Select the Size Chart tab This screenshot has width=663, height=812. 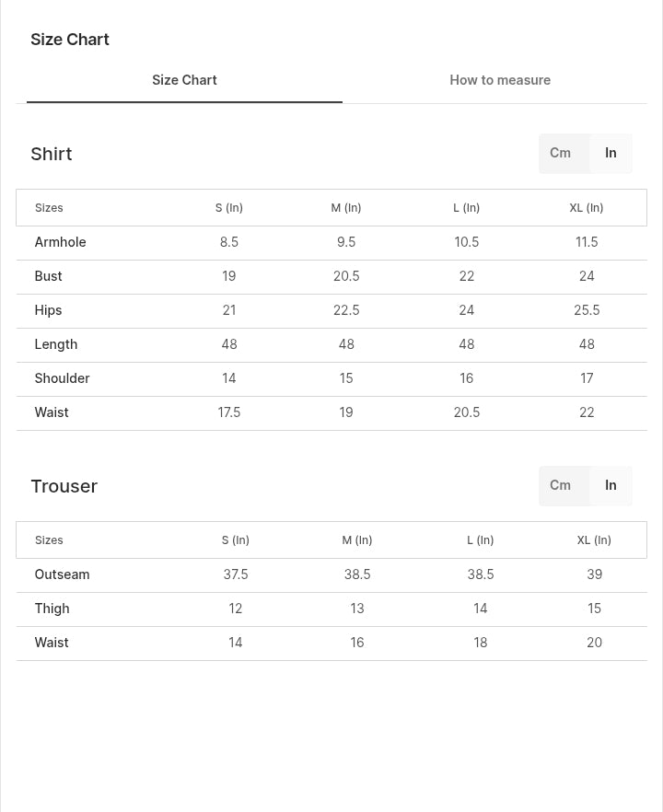(x=184, y=80)
